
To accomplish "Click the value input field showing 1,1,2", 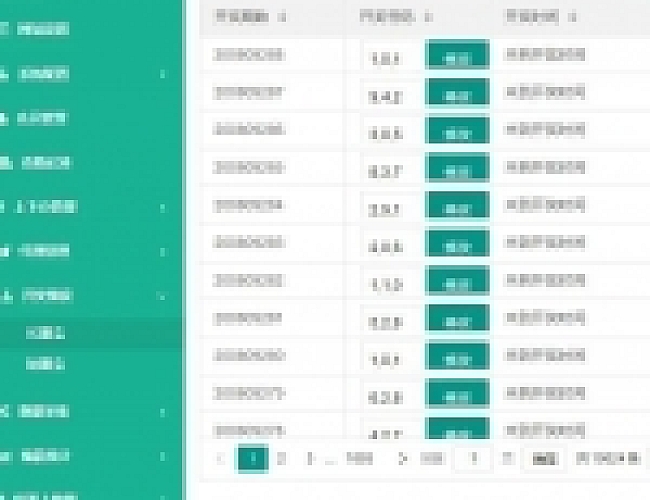I will (390, 285).
